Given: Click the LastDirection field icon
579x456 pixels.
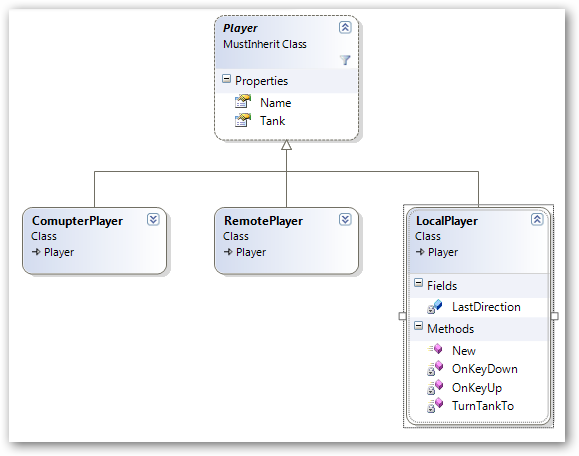Looking at the screenshot, I should click(x=435, y=306).
